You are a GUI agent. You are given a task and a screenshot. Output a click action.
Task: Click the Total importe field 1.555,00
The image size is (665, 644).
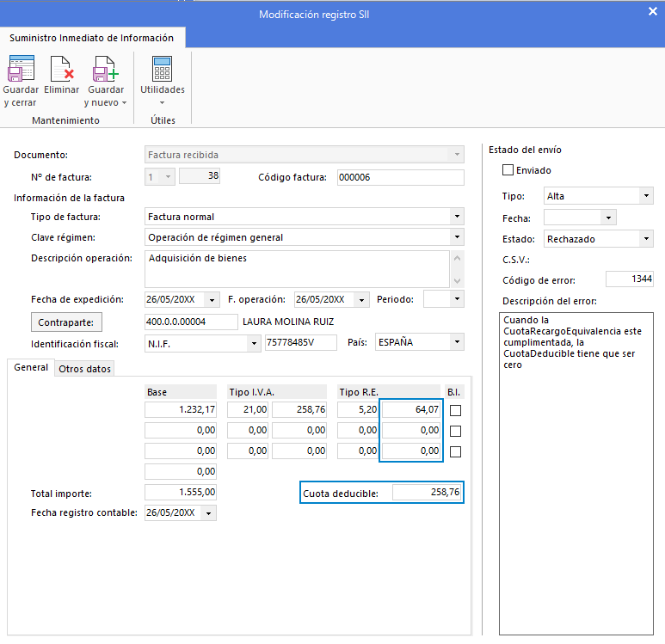tap(181, 492)
